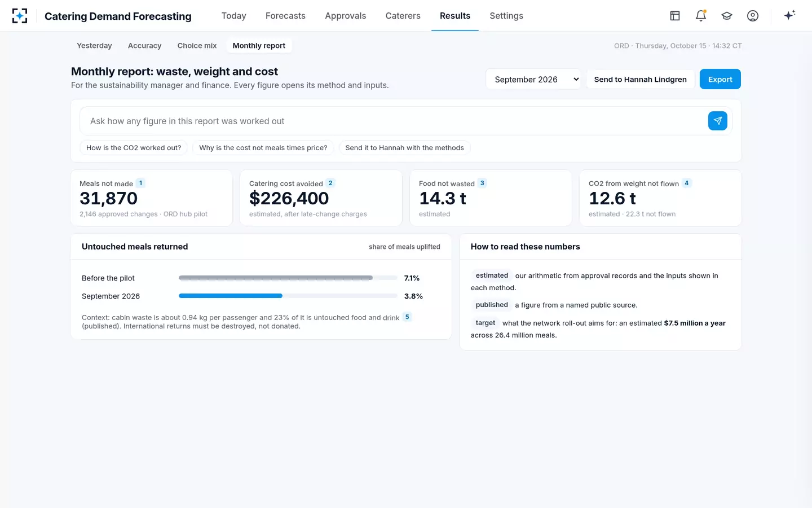This screenshot has height=508, width=812.
Task: Submit question with paper plane button
Action: coord(718,121)
